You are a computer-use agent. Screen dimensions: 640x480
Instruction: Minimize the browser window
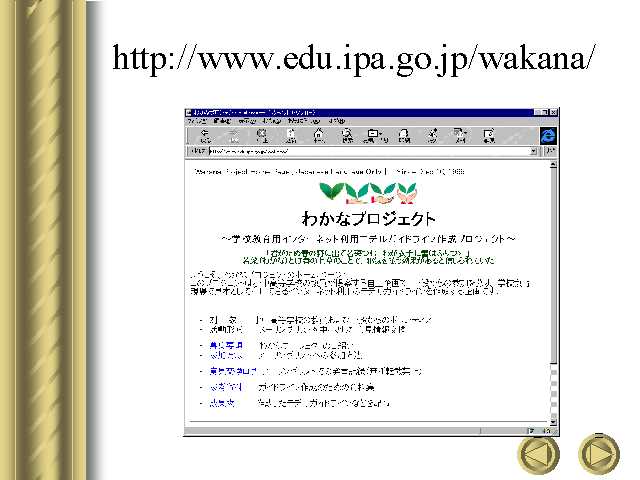538,112
